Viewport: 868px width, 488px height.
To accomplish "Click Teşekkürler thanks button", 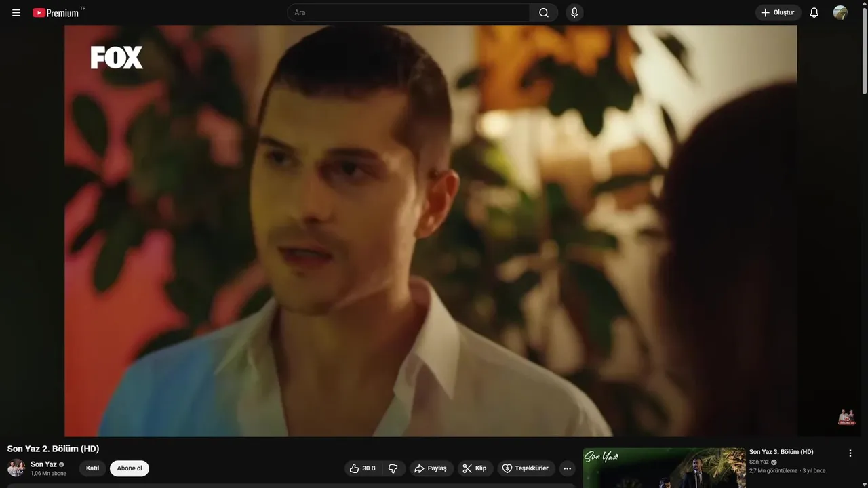I will click(x=526, y=468).
